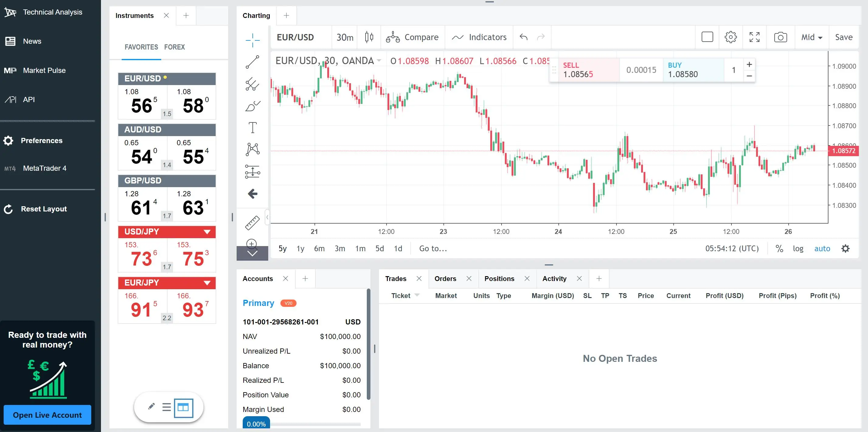868x432 pixels.
Task: Activate the zoom in tool
Action: click(x=252, y=244)
